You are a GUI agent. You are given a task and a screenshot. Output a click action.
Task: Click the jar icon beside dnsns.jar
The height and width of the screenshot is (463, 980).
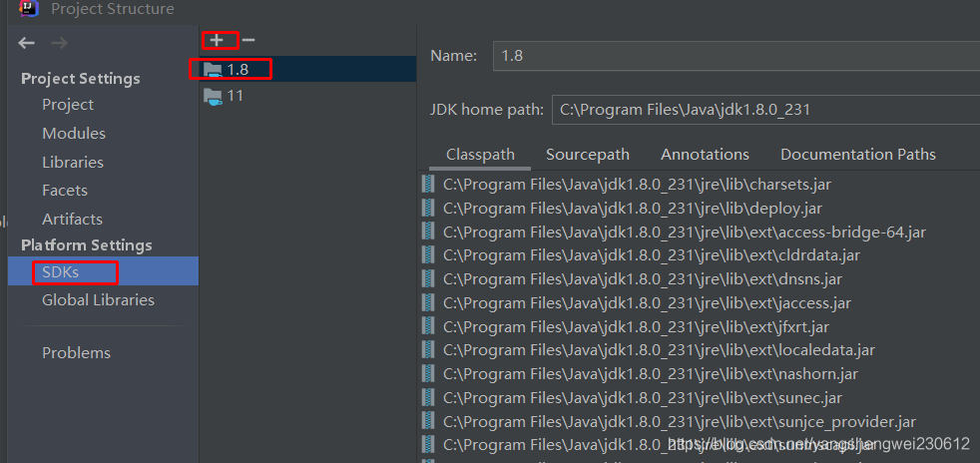(428, 278)
